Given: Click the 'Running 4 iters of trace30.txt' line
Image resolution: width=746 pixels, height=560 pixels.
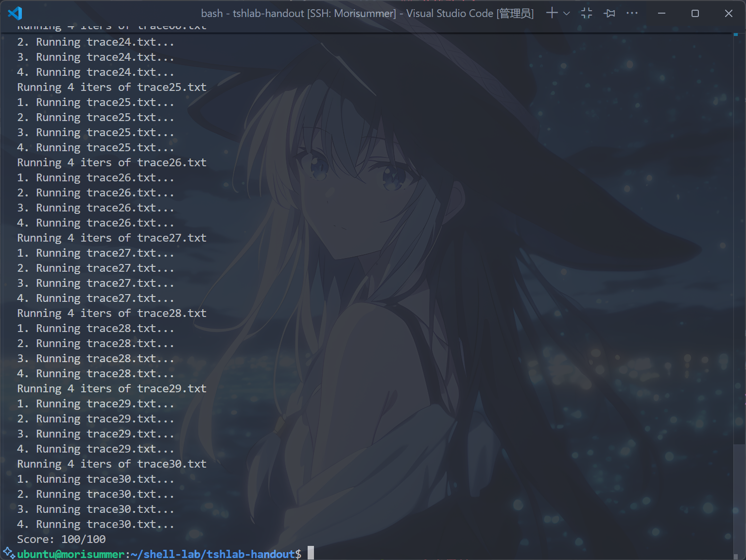Looking at the screenshot, I should [112, 464].
